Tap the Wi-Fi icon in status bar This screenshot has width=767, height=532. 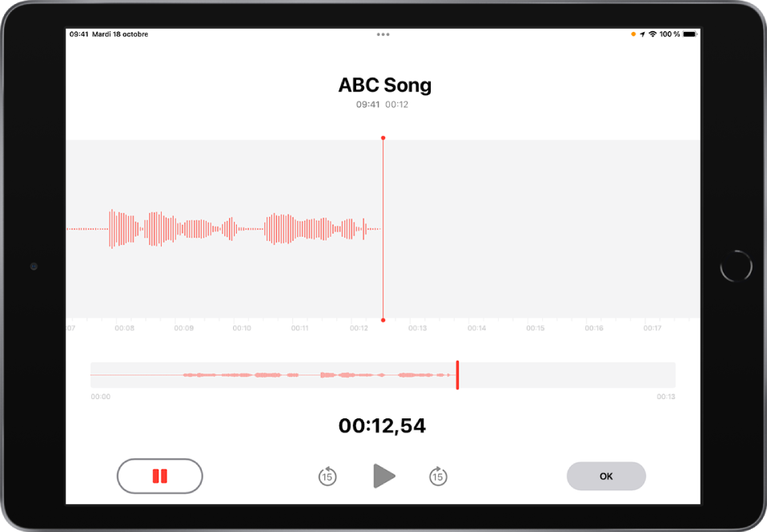pyautogui.click(x=653, y=34)
